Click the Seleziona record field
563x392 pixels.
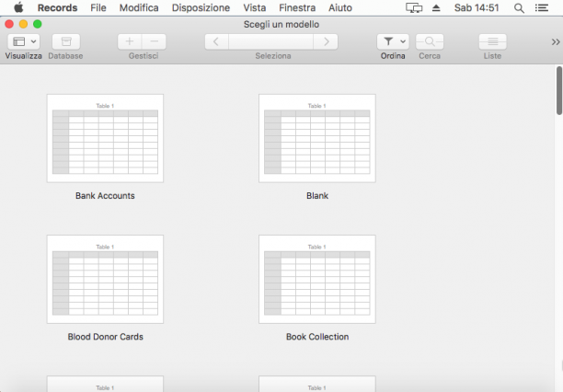pos(270,41)
